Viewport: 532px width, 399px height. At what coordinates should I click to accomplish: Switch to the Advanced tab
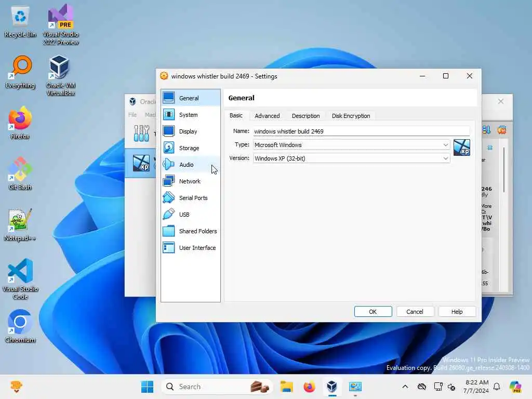[x=267, y=116]
